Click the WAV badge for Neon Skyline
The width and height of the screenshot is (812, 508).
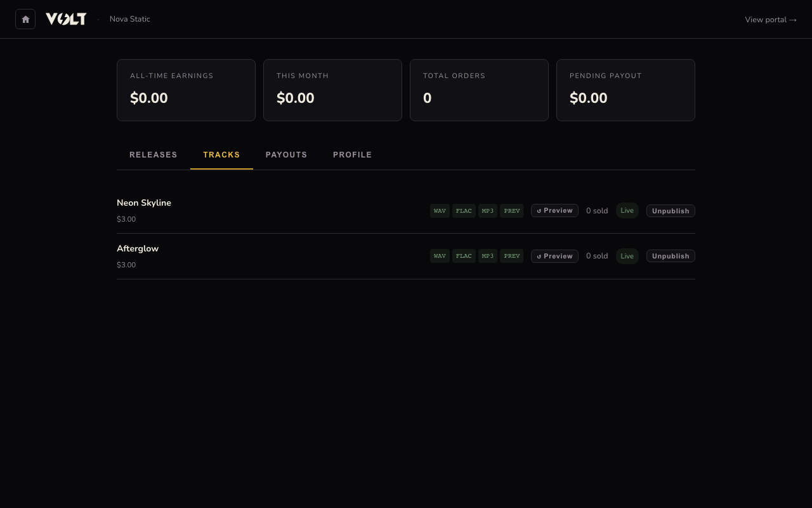click(x=440, y=211)
